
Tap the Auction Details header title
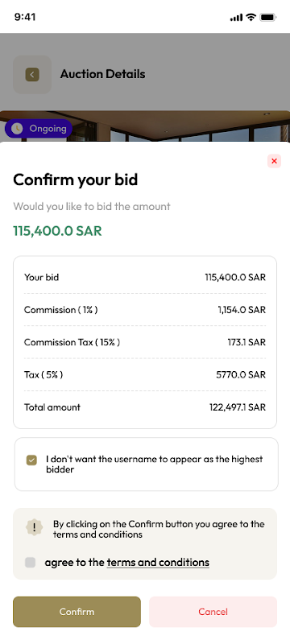click(102, 74)
